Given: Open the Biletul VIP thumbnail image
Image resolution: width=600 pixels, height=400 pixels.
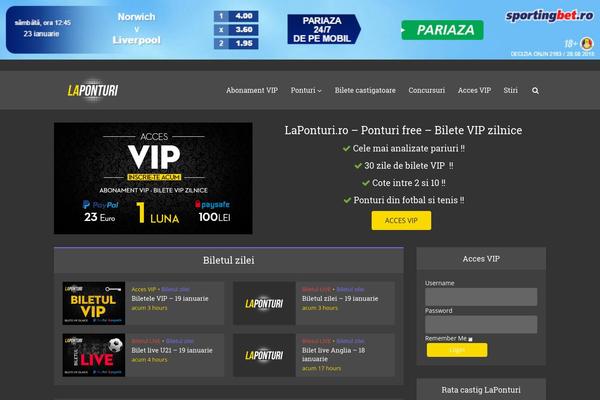Looking at the screenshot, I should click(94, 303).
